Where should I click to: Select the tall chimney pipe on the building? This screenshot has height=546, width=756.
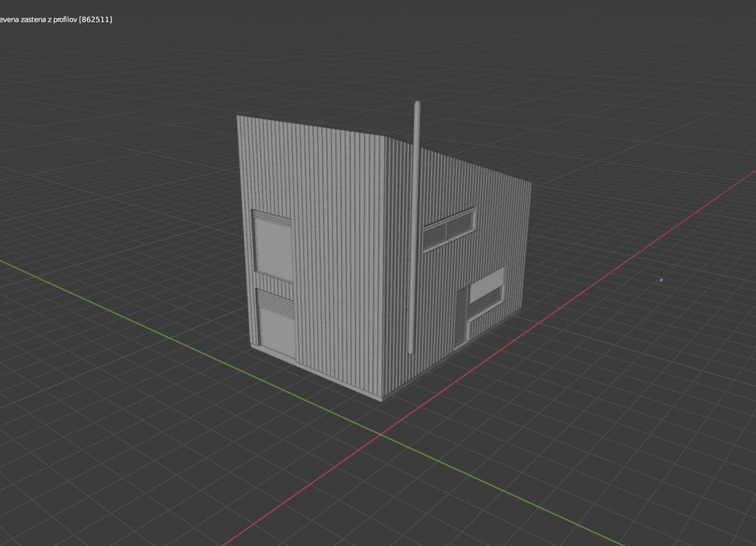click(414, 227)
